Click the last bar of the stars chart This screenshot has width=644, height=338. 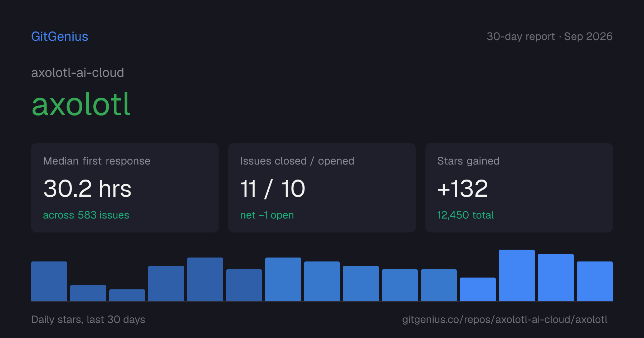[595, 281]
